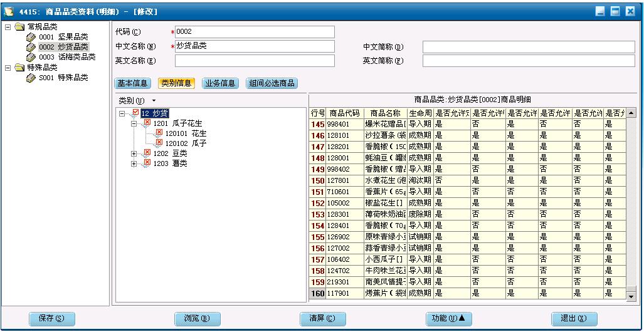The height and width of the screenshot is (332, 644).
Task: Open the 功能 menu button
Action: pyautogui.click(x=448, y=318)
